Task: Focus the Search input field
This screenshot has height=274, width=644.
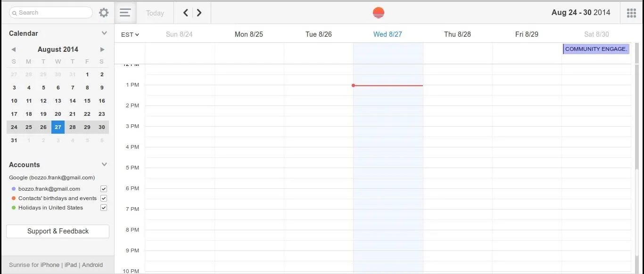Action: pyautogui.click(x=51, y=13)
